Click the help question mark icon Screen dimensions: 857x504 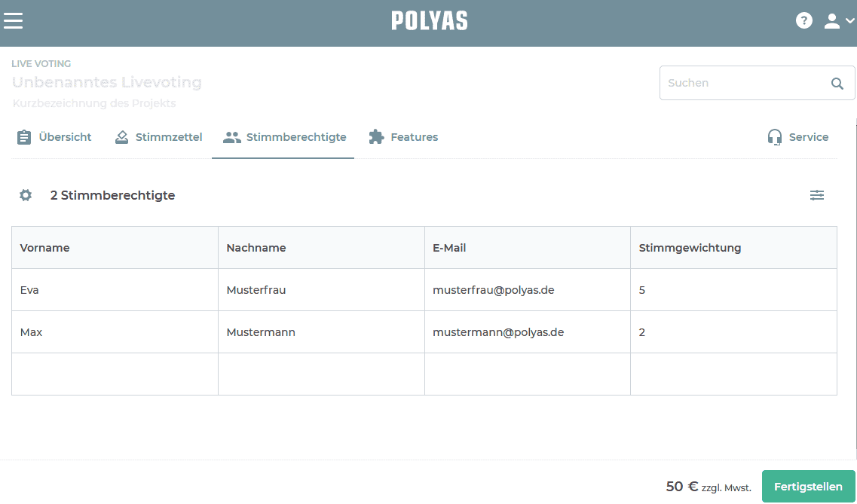tap(804, 21)
